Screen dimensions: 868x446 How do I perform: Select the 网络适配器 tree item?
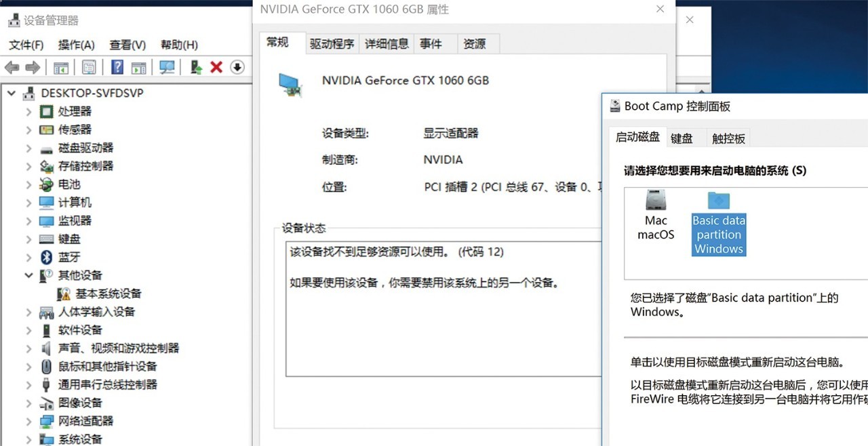(x=77, y=421)
